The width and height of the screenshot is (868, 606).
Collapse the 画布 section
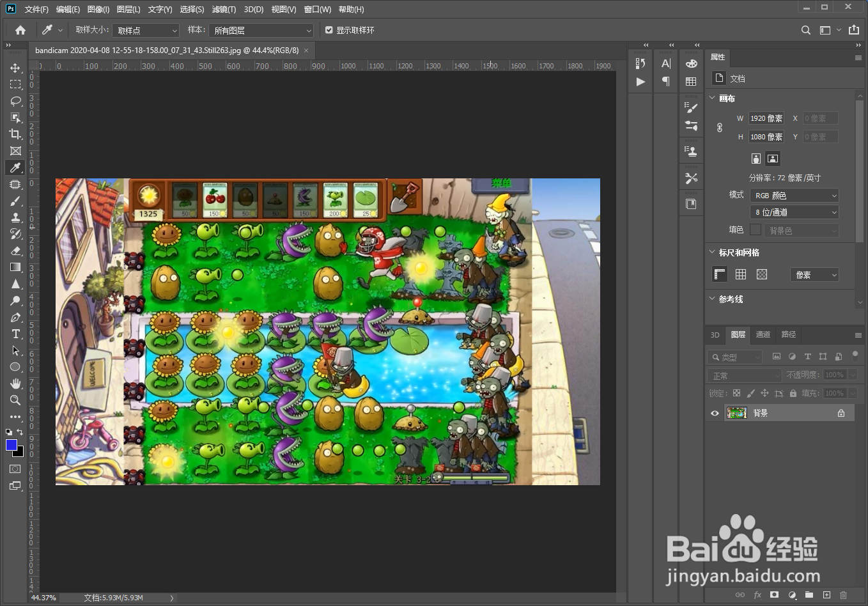click(713, 98)
